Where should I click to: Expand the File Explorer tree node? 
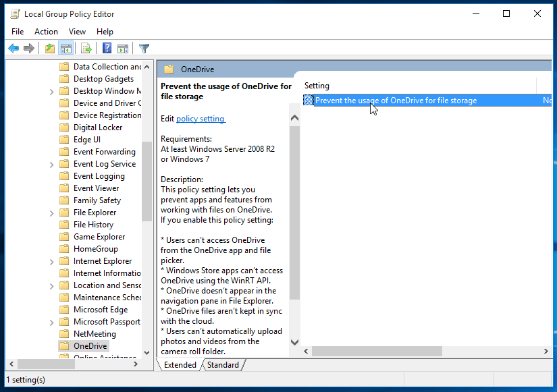[53, 212]
